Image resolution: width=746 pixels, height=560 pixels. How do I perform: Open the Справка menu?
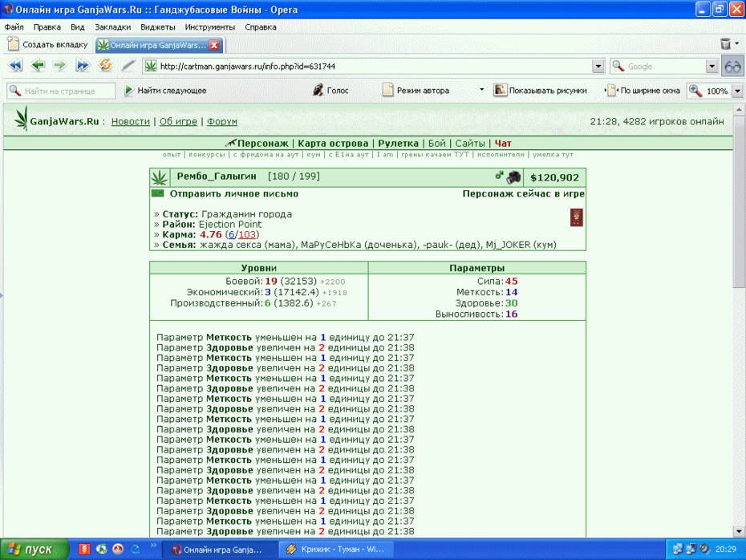[260, 27]
